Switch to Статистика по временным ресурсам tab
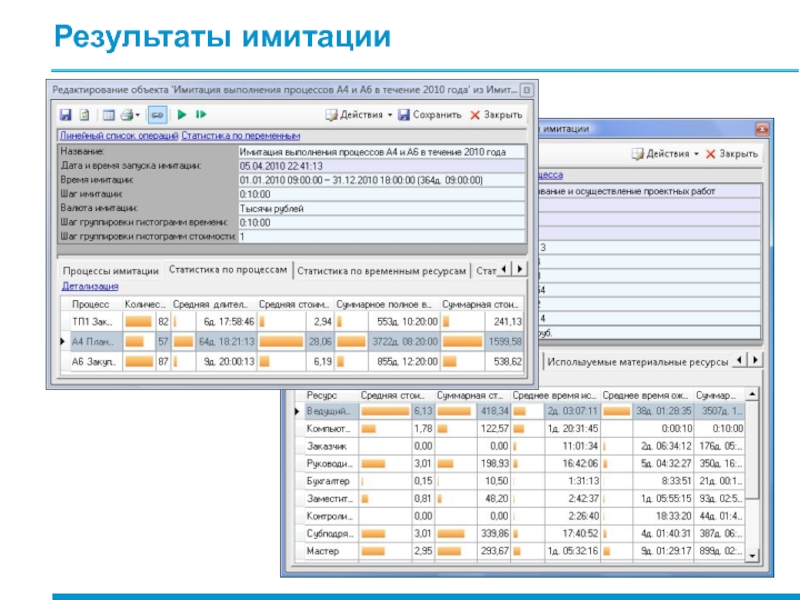This screenshot has height=600, width=800. (x=382, y=271)
